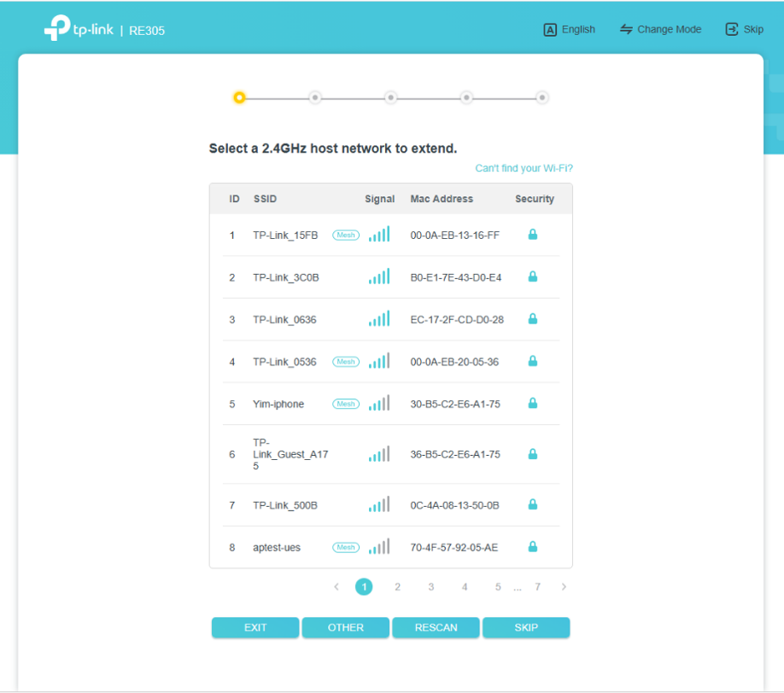
Task: Click Skip text in top header
Action: (x=753, y=30)
